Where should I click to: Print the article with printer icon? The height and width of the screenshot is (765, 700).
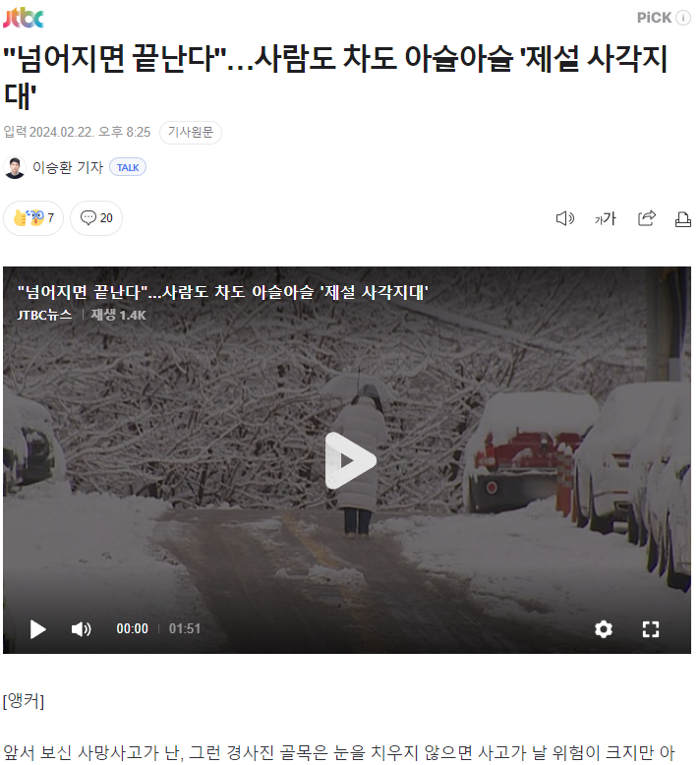pyautogui.click(x=682, y=219)
